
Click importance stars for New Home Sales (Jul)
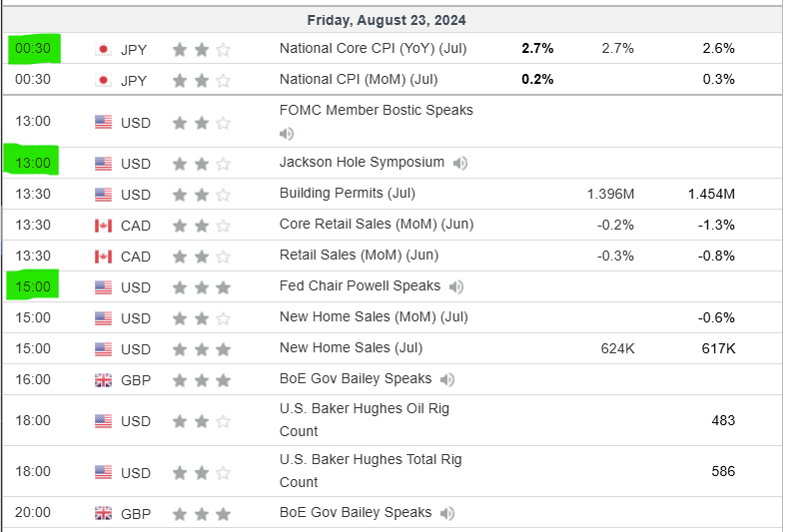point(201,350)
